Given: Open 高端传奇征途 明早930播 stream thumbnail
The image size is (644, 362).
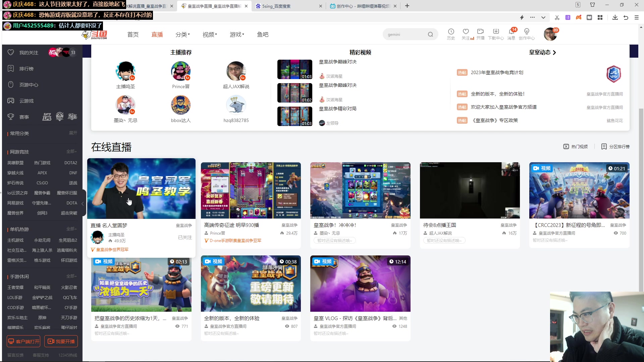Looking at the screenshot, I should pos(251,190).
